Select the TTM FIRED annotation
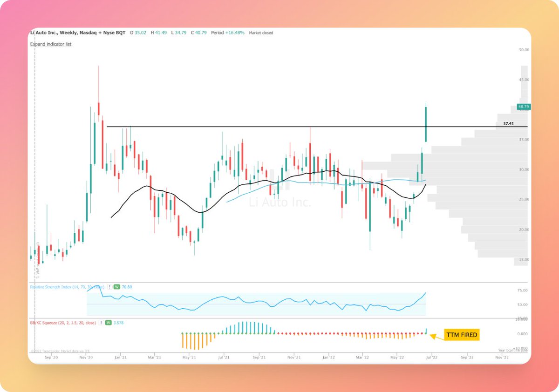This screenshot has height=392, width=559. point(462,334)
